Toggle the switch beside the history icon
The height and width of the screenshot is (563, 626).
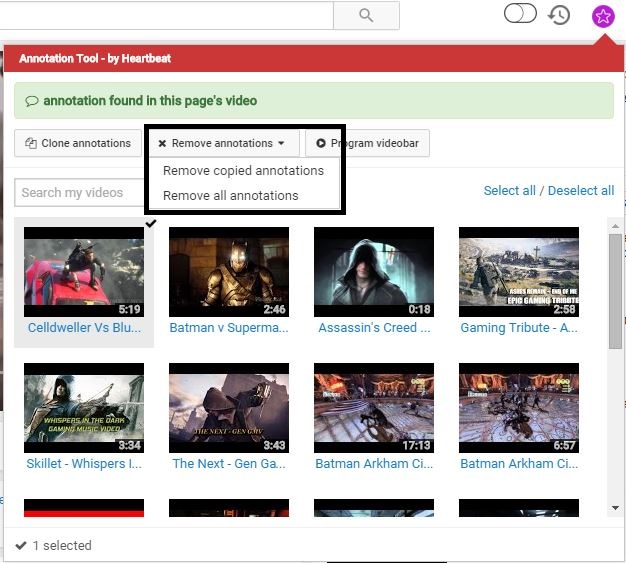coord(520,14)
